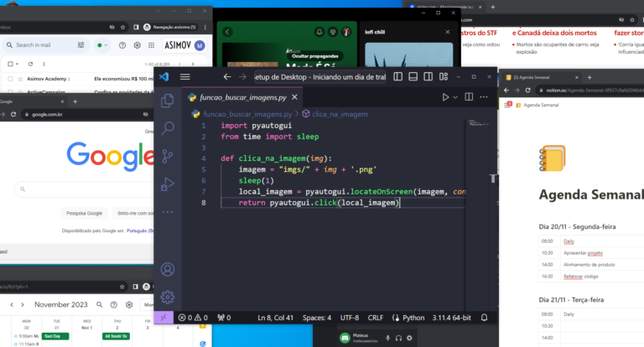Open Gmail active status dropdown
Viewport: 644px width, 347px height.
(101, 45)
